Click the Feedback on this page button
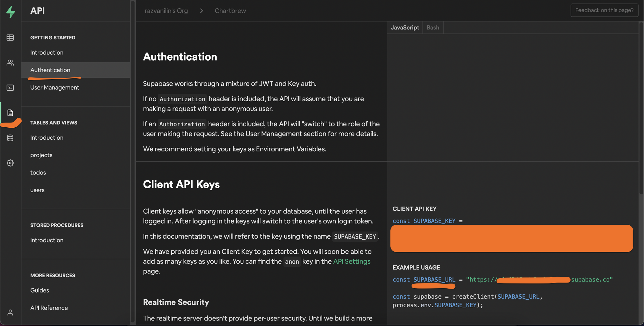Screen dimensions: 644x326 click(x=604, y=10)
